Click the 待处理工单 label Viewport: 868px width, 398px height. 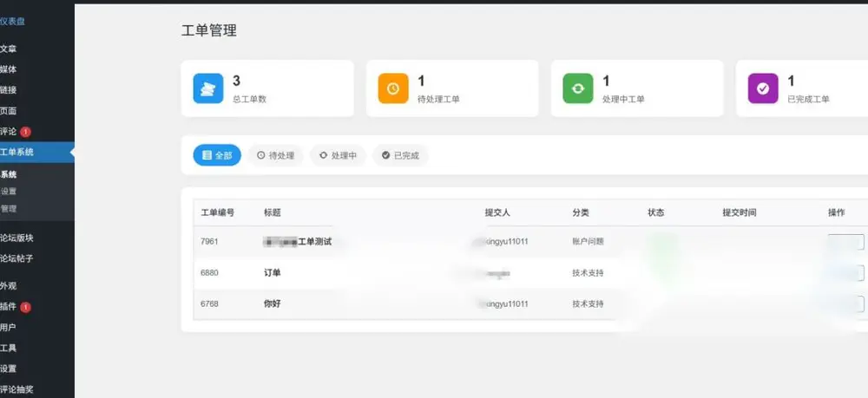[438, 100]
